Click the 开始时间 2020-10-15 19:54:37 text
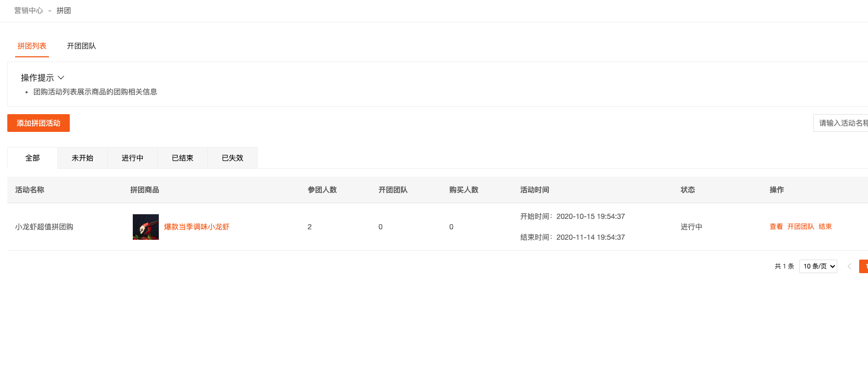The width and height of the screenshot is (868, 368). [x=573, y=216]
